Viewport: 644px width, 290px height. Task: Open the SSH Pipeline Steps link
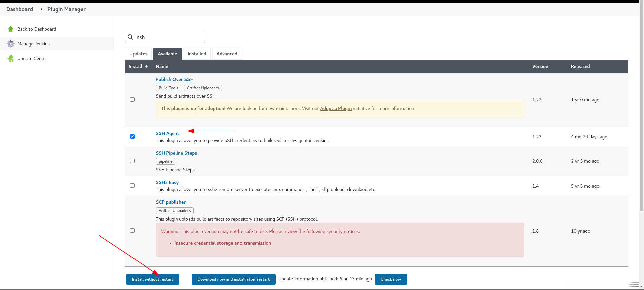(176, 153)
